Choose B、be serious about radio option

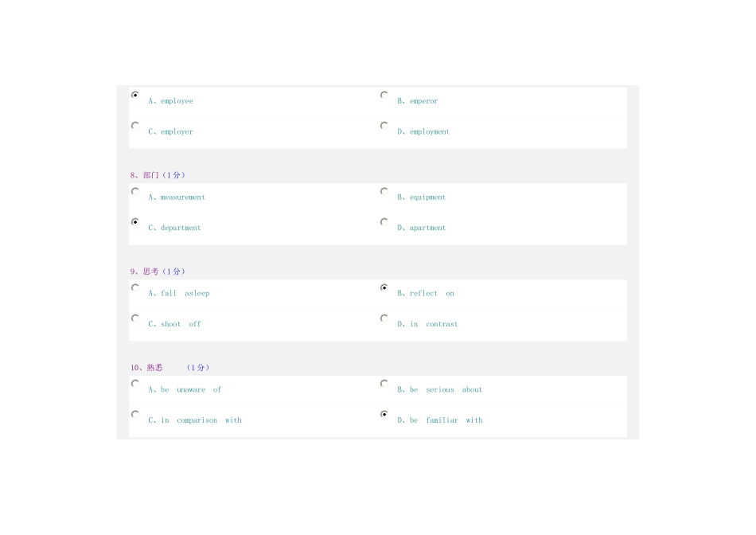[384, 384]
